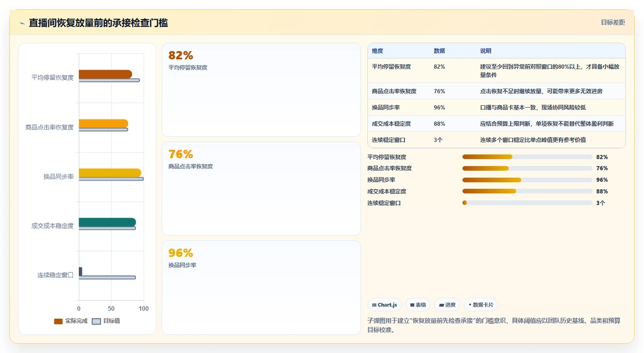Click the progress bar for 连续稳定窗口
The height and width of the screenshot is (353, 644).
coord(527,203)
